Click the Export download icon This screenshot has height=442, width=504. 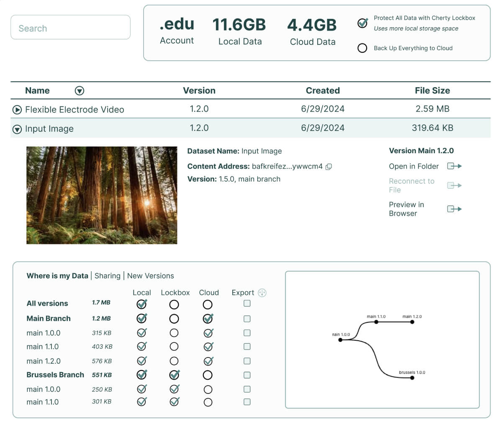(262, 293)
